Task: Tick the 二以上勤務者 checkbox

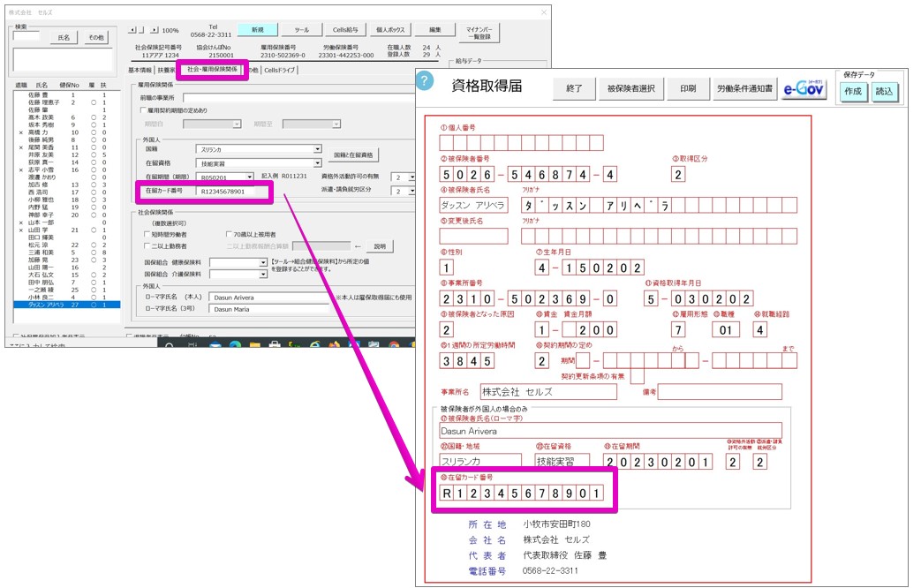Action: pyautogui.click(x=147, y=246)
